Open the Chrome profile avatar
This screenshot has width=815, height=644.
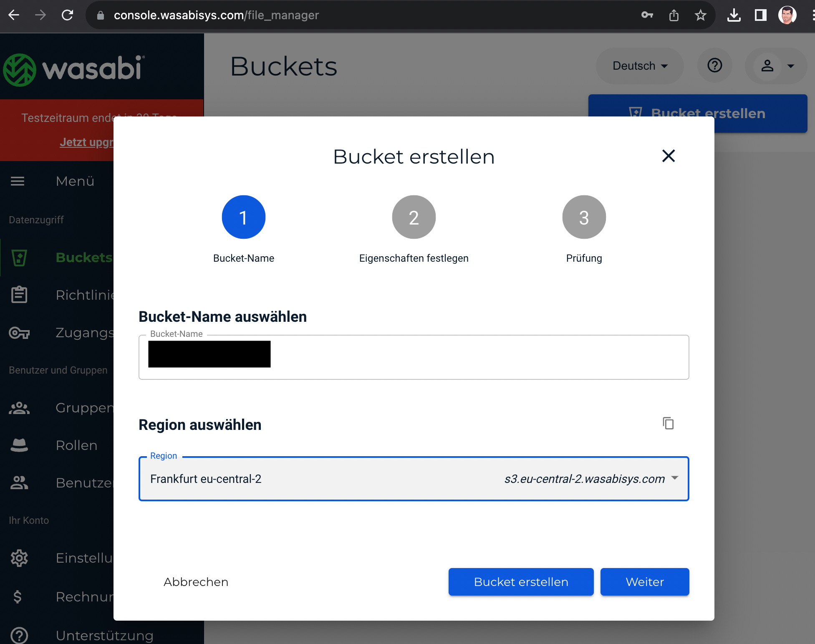pyautogui.click(x=787, y=15)
